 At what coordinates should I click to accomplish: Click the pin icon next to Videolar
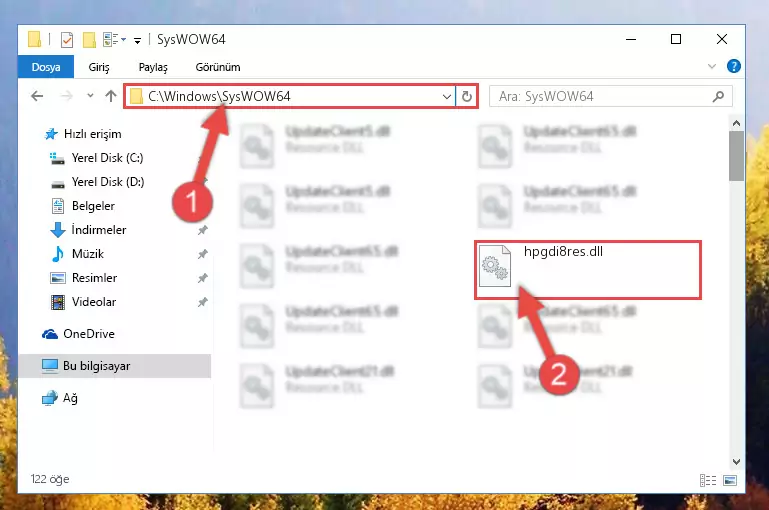pos(202,302)
